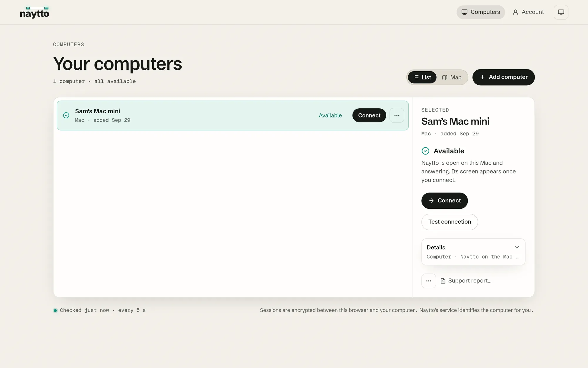
Task: Click Add computer button
Action: [x=504, y=77]
